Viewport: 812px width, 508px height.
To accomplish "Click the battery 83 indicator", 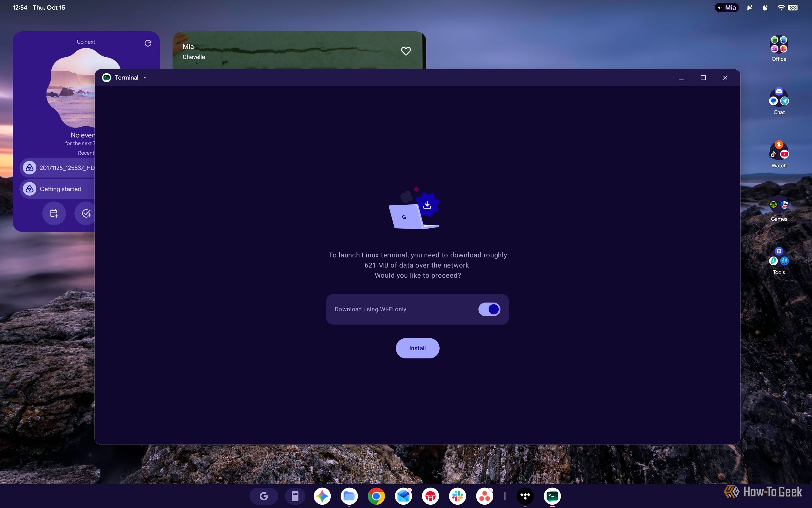I will [793, 7].
